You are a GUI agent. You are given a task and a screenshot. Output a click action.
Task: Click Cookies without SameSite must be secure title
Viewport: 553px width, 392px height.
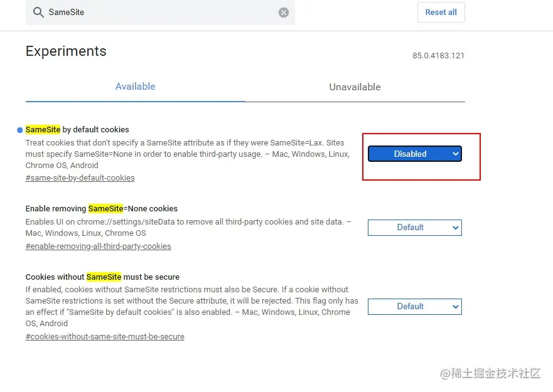(102, 277)
